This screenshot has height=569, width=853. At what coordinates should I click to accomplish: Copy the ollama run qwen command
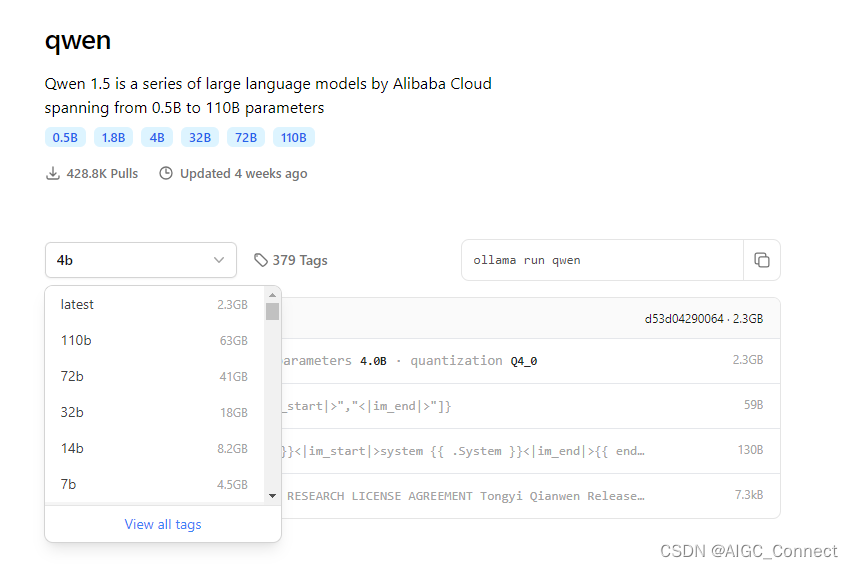(762, 260)
